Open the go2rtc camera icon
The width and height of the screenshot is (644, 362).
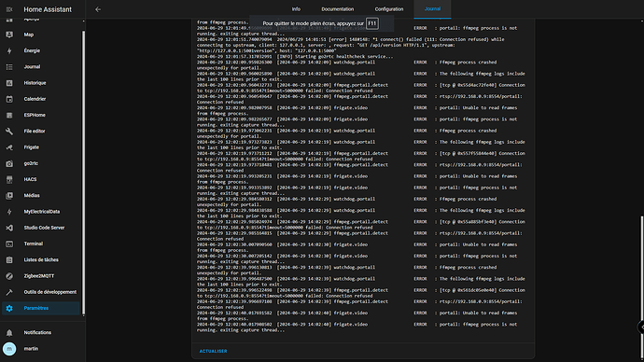[9, 163]
